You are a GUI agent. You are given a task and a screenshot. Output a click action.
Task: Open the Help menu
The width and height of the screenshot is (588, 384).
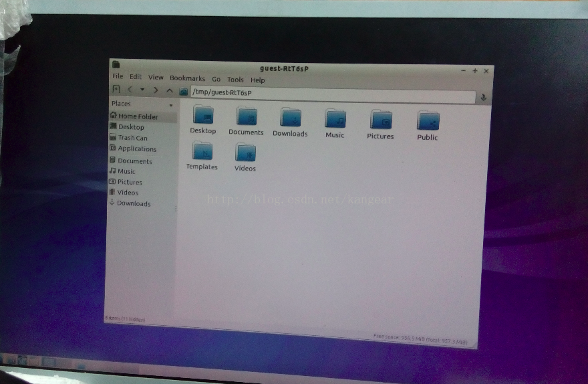pyautogui.click(x=258, y=80)
